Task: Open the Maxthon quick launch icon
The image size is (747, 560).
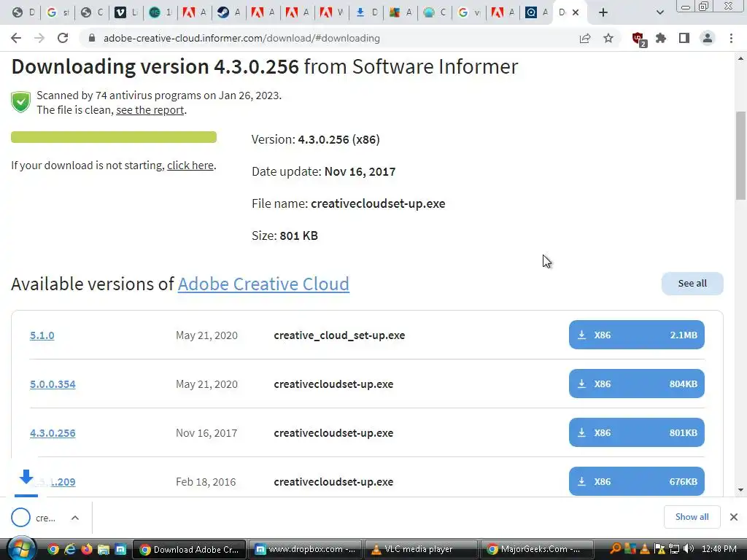Action: pyautogui.click(x=120, y=550)
